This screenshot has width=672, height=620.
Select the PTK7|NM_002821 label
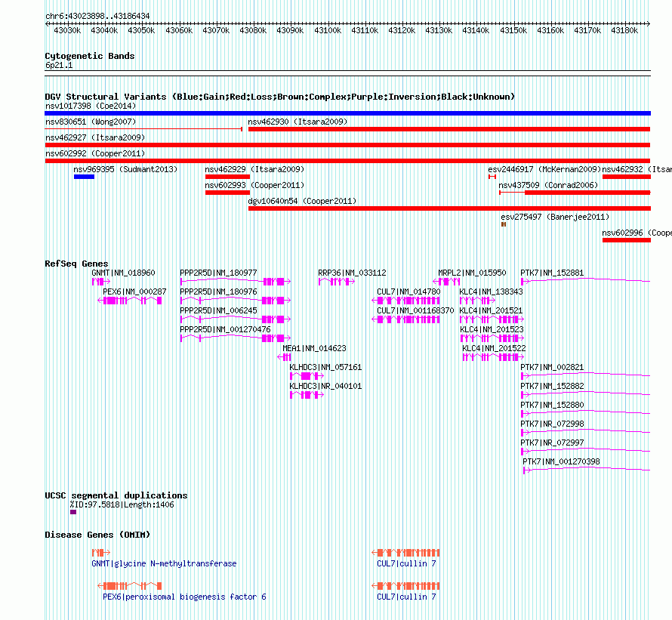pyautogui.click(x=552, y=367)
